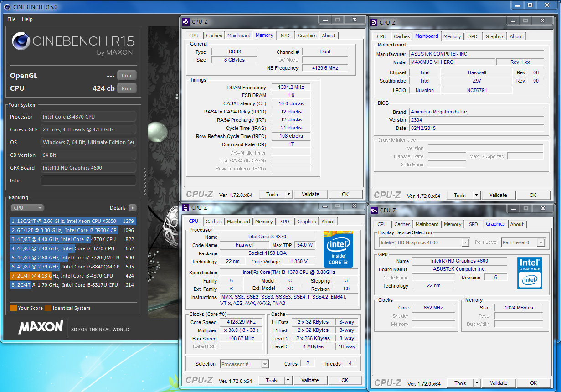Click the Intel Graphics logo badge
561x392 pixels.
pos(529,273)
